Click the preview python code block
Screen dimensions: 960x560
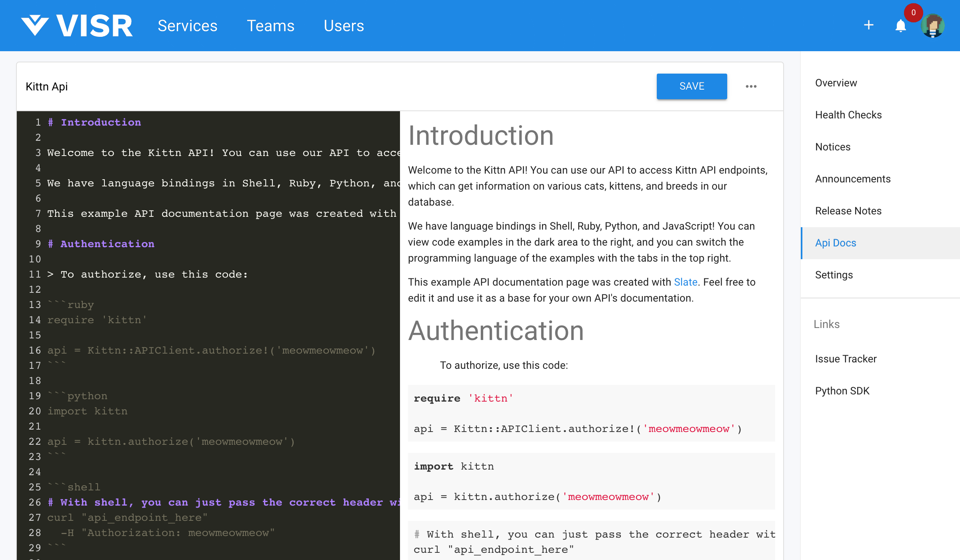(x=591, y=481)
